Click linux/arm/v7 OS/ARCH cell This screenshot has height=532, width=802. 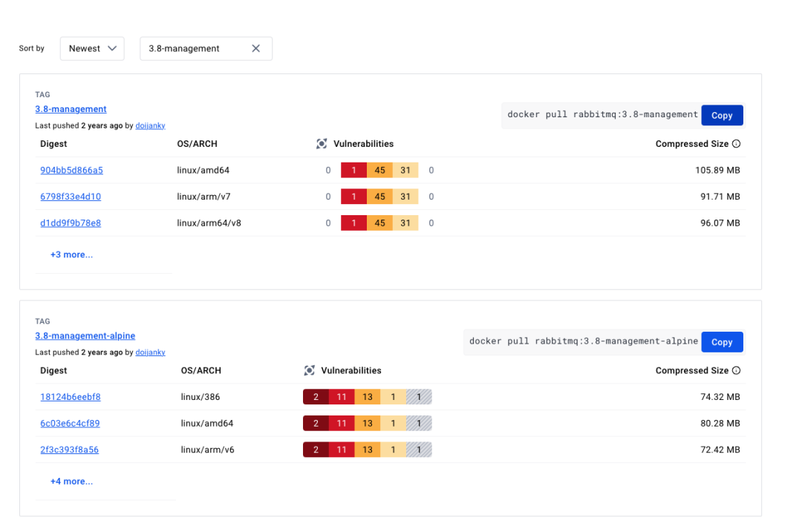[x=203, y=197]
